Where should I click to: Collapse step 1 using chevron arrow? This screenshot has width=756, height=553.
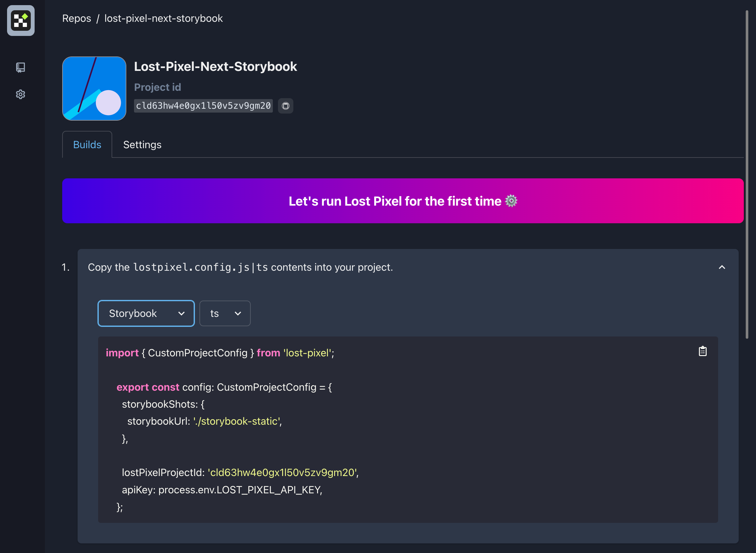click(x=722, y=267)
